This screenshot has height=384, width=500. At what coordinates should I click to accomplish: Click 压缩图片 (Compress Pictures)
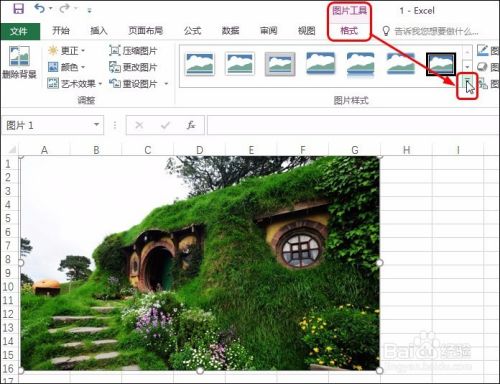[133, 51]
